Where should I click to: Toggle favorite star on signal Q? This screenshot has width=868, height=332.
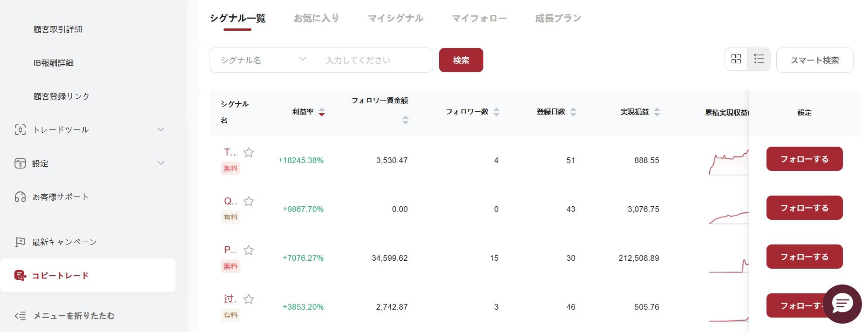click(x=249, y=202)
